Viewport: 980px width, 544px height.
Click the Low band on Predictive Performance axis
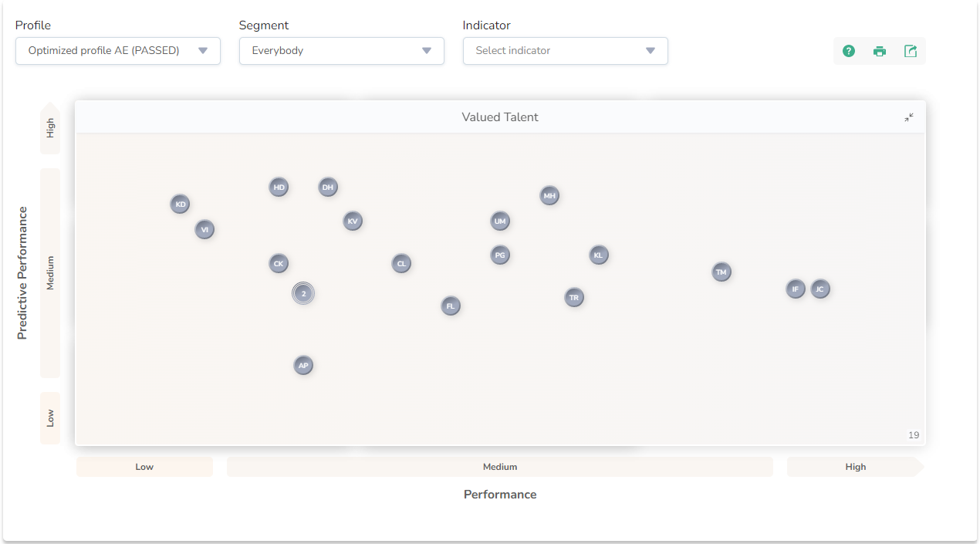pos(50,418)
